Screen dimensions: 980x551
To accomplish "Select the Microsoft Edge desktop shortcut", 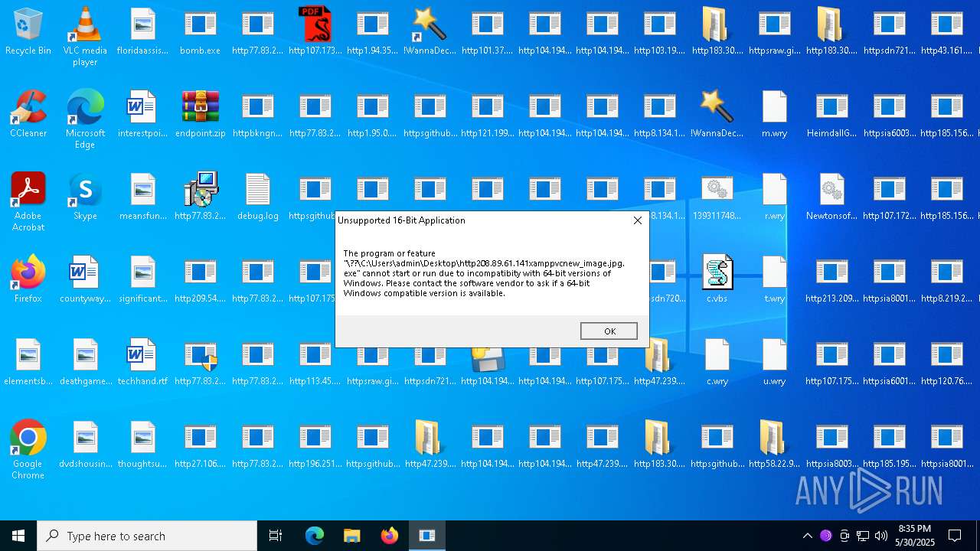I will tap(85, 119).
